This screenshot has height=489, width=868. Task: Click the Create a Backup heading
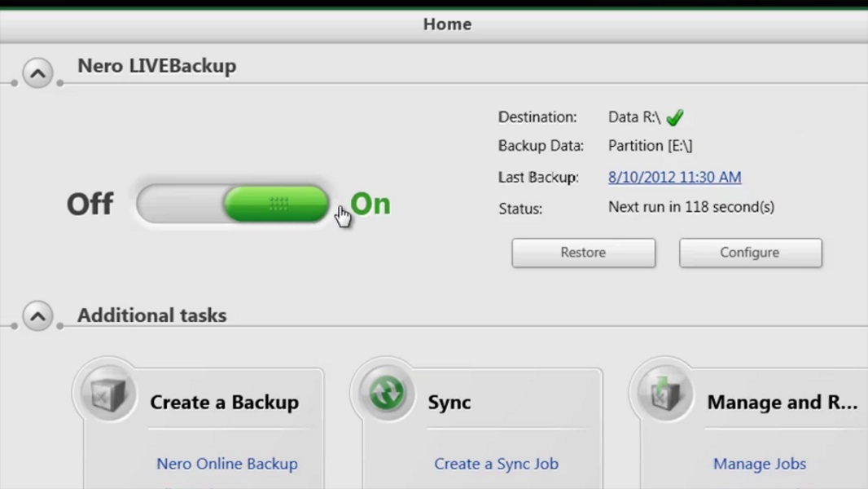[224, 402]
